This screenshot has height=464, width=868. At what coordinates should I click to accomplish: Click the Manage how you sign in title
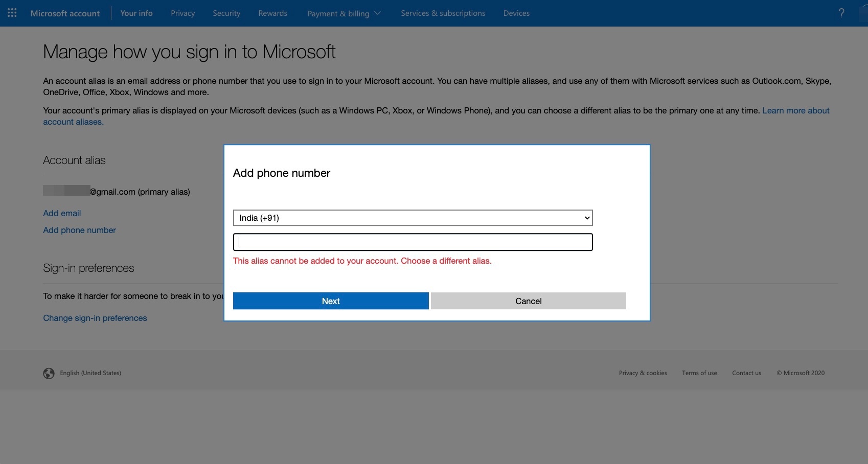[189, 52]
